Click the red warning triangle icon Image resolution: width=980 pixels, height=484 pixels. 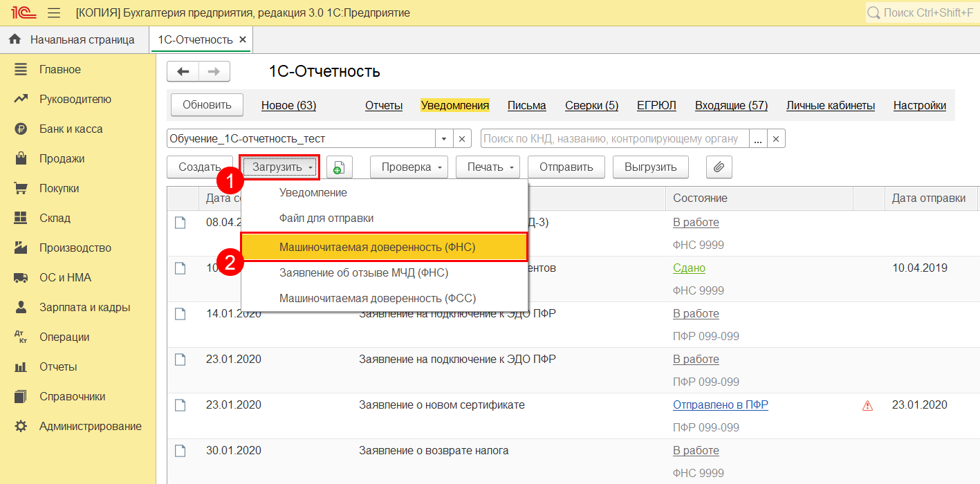coord(867,406)
